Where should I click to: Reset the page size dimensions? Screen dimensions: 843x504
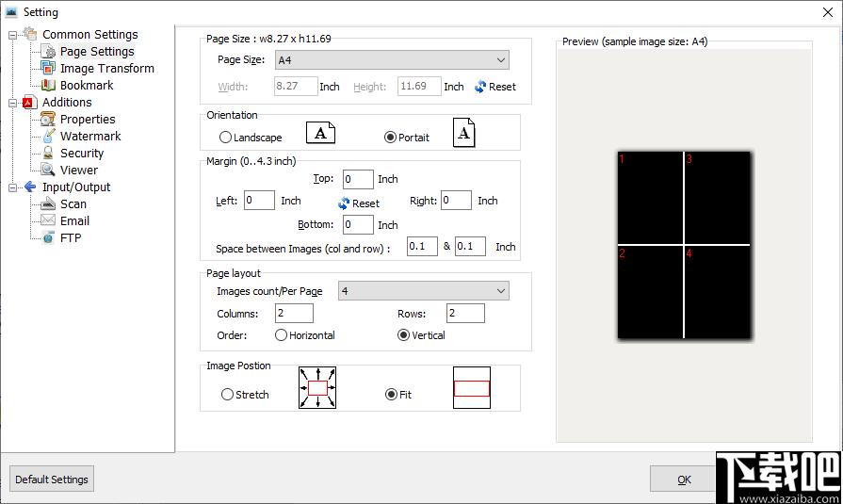click(x=495, y=87)
